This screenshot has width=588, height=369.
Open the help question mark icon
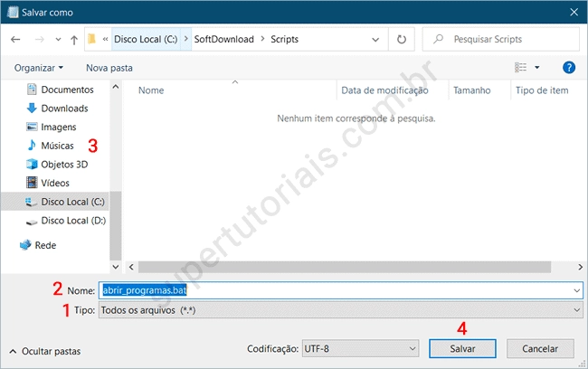click(x=569, y=68)
